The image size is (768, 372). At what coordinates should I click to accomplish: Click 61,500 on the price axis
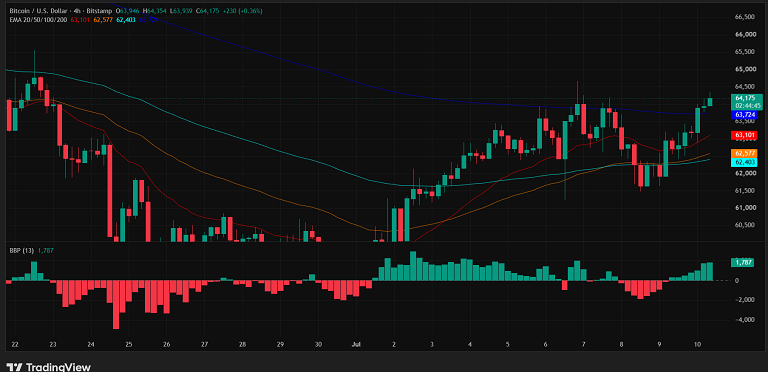click(744, 190)
